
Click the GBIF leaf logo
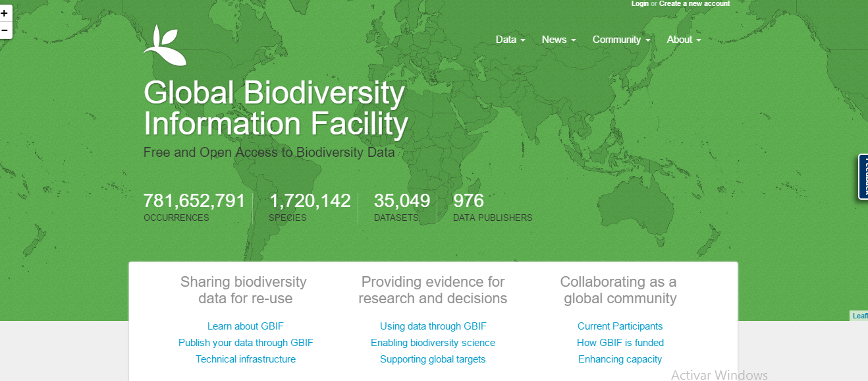[x=165, y=45]
